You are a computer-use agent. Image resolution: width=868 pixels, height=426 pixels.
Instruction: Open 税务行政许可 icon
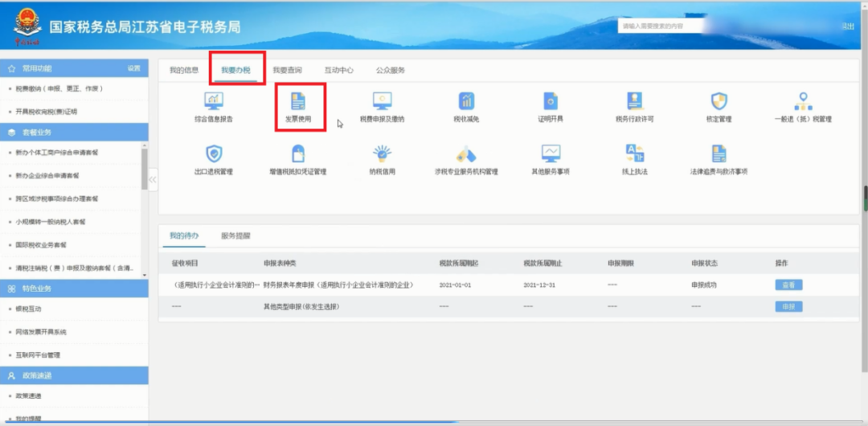pyautogui.click(x=634, y=100)
